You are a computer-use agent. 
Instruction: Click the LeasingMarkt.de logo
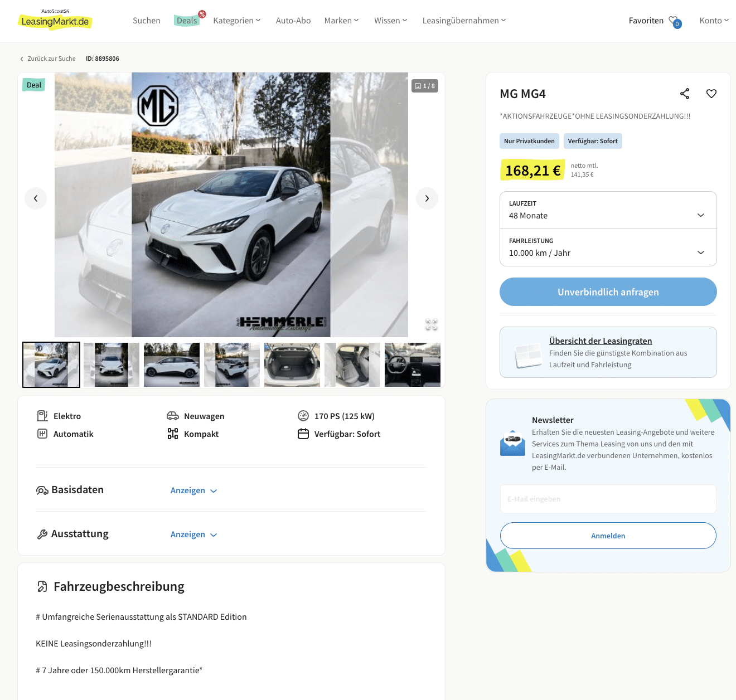tap(55, 20)
